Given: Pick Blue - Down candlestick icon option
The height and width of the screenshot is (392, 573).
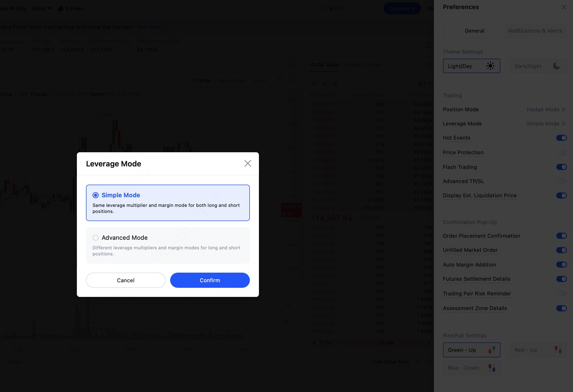Looking at the screenshot, I should point(492,368).
